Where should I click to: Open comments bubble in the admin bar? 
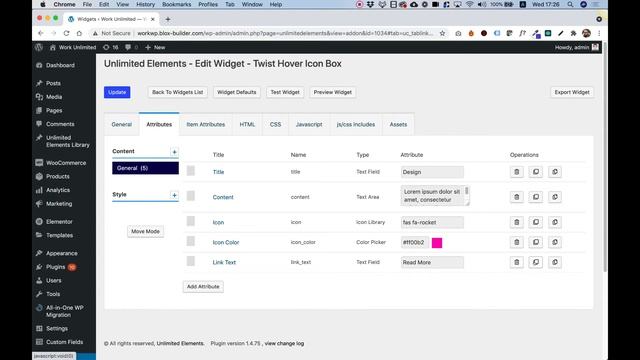pos(131,47)
